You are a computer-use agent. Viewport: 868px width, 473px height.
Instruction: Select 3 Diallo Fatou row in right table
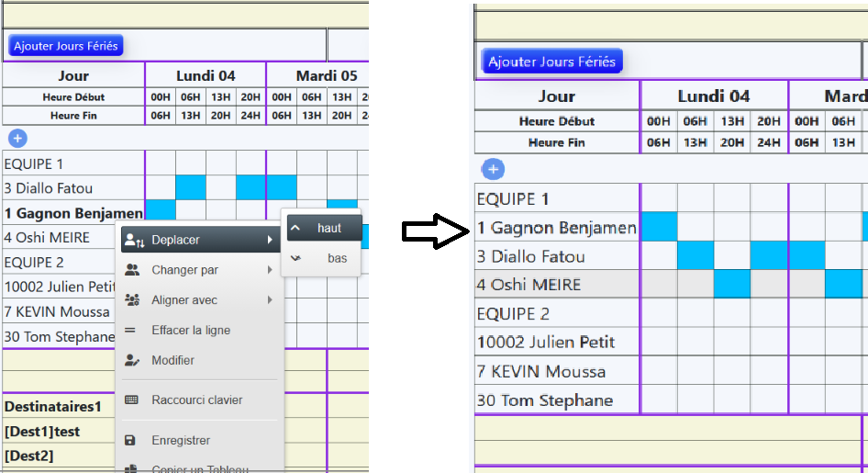557,256
